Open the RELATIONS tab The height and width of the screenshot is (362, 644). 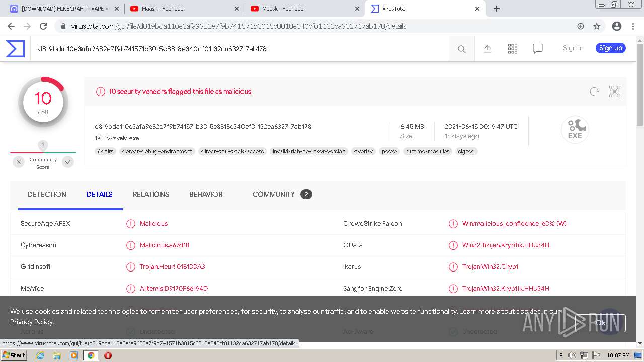pyautogui.click(x=151, y=194)
